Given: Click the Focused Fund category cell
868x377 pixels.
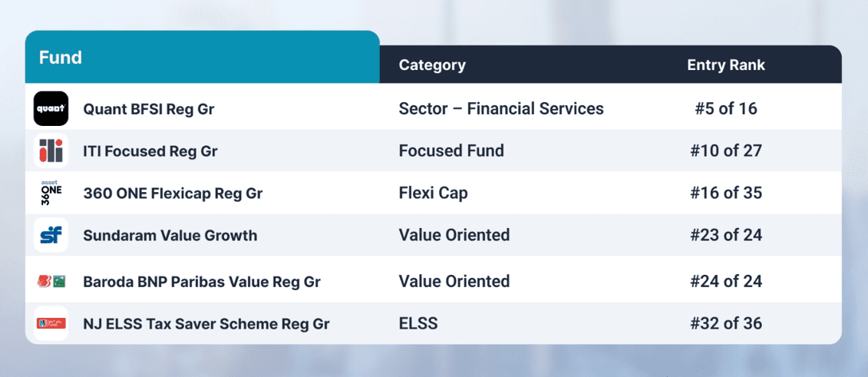Looking at the screenshot, I should click(451, 150).
